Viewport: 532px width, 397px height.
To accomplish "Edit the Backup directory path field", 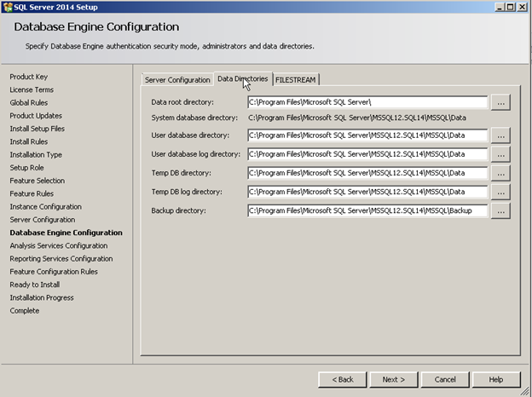I will [367, 211].
